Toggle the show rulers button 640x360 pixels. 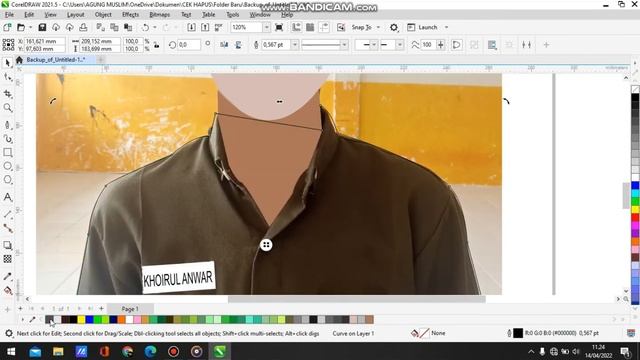[x=296, y=27]
